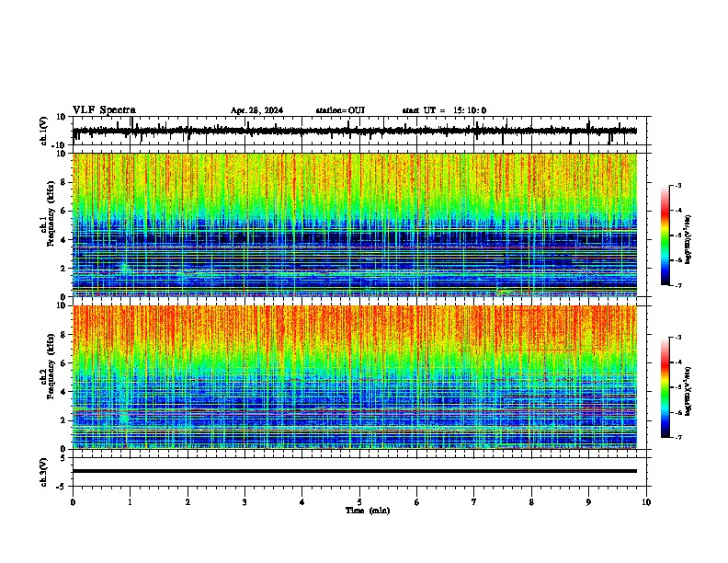Click the "ch.1(V)" waveform axis label
This screenshot has height=563, width=728.
[44, 131]
